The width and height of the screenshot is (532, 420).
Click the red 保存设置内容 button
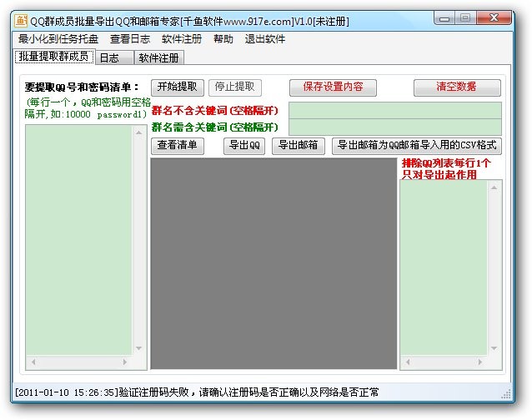point(333,87)
